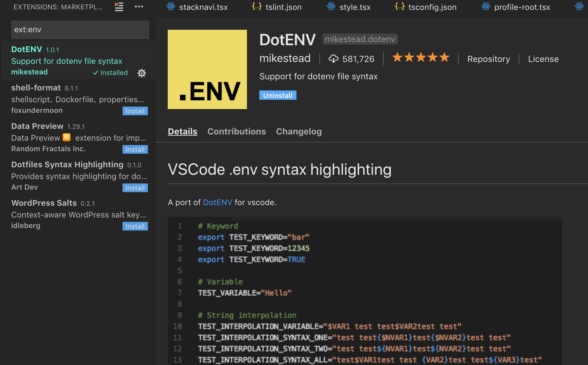
Task: Open the Changelog tab
Action: 299,132
